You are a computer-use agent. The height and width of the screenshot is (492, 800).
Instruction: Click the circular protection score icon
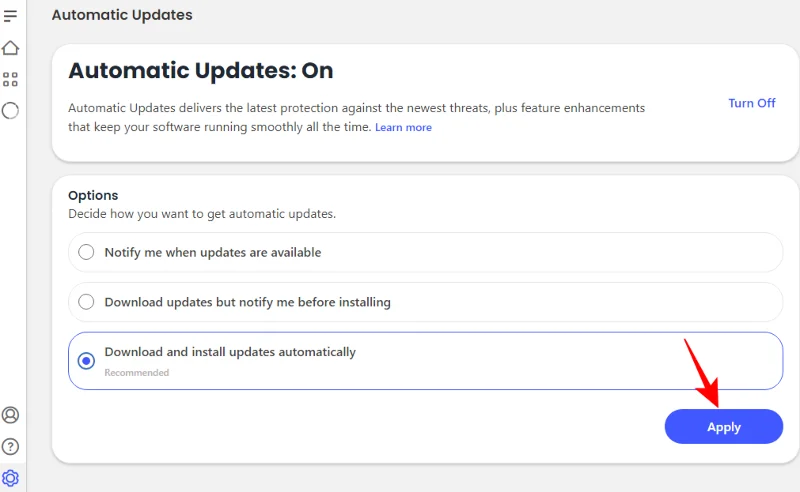click(x=11, y=111)
